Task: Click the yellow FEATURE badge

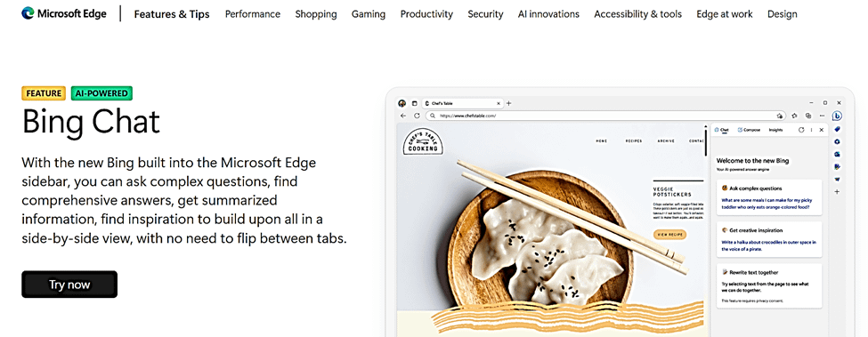Action: [x=44, y=93]
